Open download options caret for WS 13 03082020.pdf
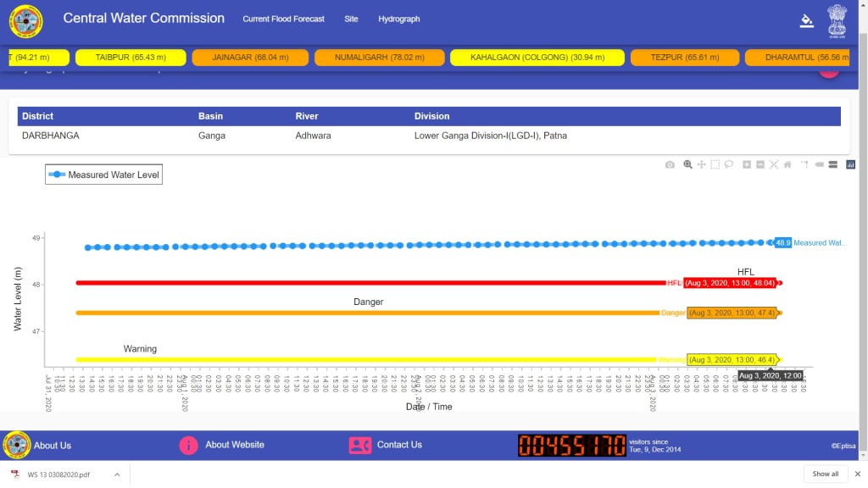The height and width of the screenshot is (488, 868). point(116,474)
